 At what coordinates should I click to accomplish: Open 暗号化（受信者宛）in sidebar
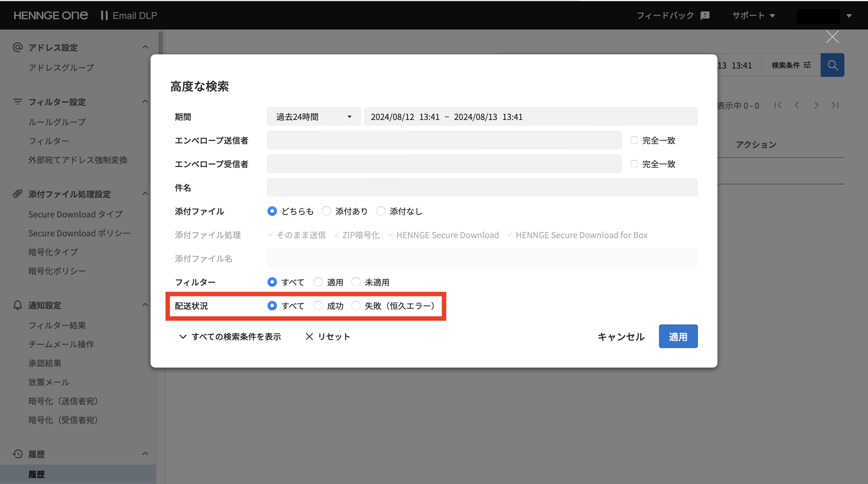click(63, 420)
